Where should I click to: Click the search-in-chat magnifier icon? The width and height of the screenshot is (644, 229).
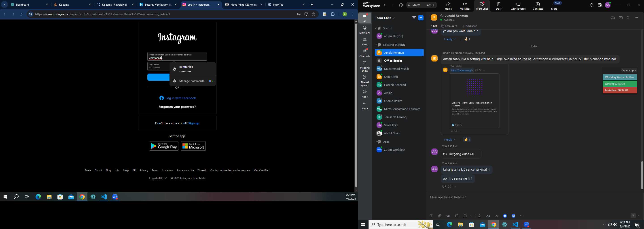[628, 18]
